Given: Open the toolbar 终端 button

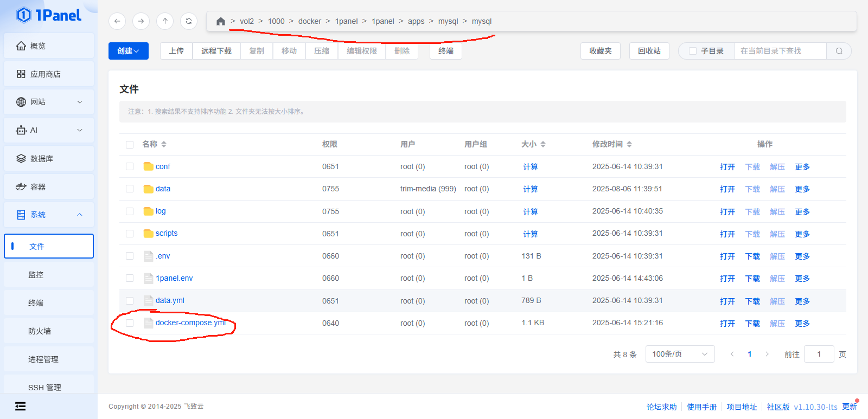Looking at the screenshot, I should coord(446,51).
